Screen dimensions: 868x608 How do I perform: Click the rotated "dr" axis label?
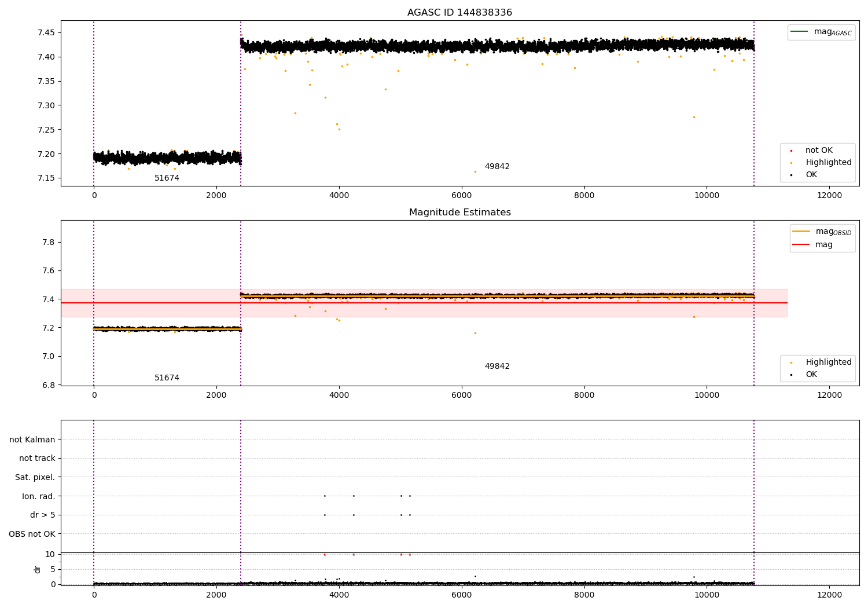point(38,569)
